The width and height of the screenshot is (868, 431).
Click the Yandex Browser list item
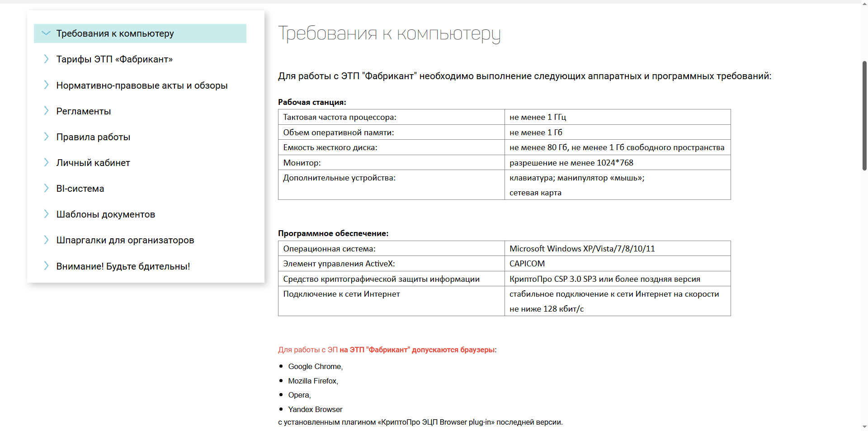tap(316, 410)
